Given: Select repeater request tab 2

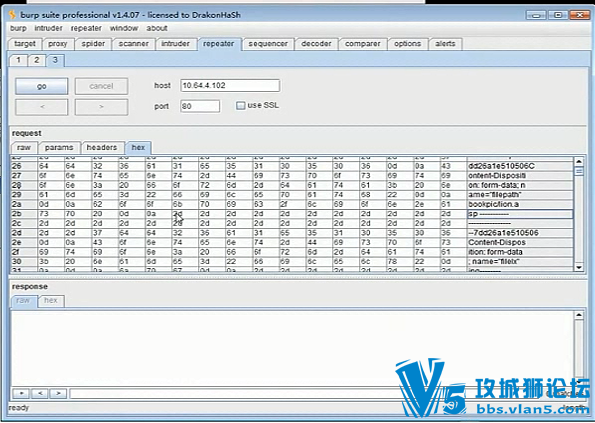Looking at the screenshot, I should pos(36,60).
